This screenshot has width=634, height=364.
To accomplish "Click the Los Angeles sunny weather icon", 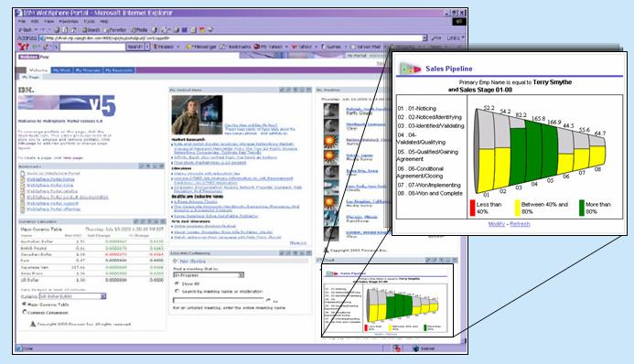I will point(331,201).
